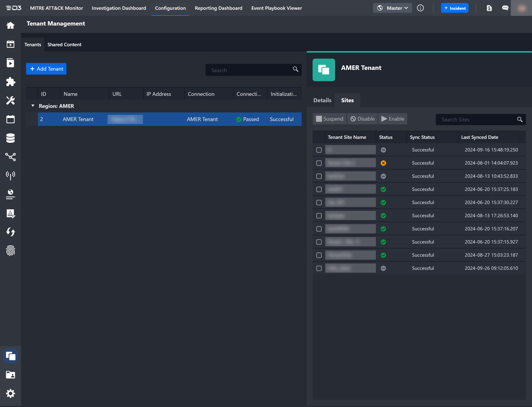The image size is (532, 407).
Task: Check the site synced 2024-09-26 checkbox
Action: tap(319, 268)
